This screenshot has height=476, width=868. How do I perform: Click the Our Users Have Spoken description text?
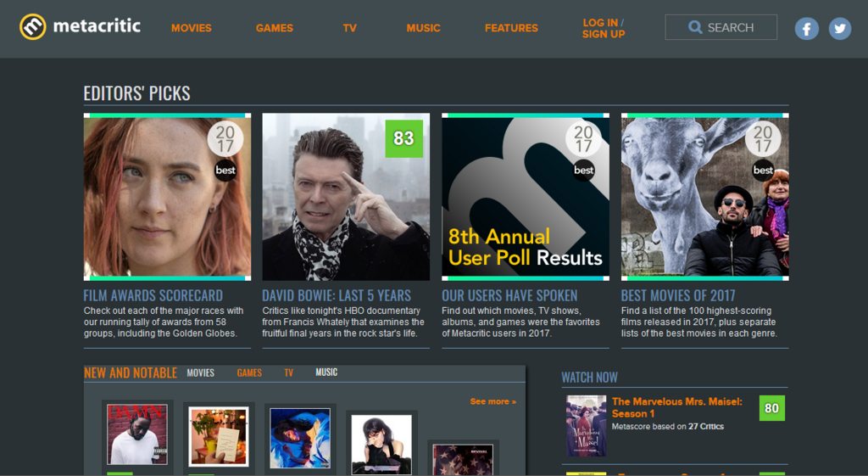click(520, 322)
